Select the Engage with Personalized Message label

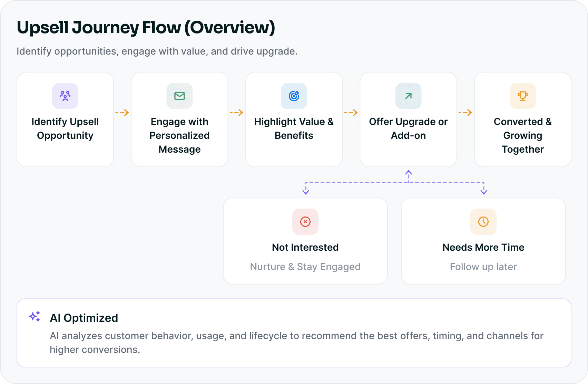tap(179, 135)
